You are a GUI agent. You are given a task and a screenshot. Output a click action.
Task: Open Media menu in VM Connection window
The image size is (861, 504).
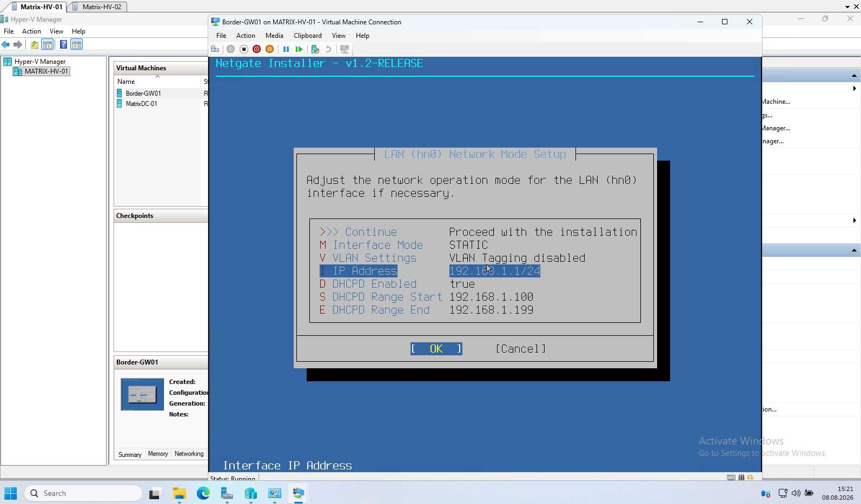(274, 36)
